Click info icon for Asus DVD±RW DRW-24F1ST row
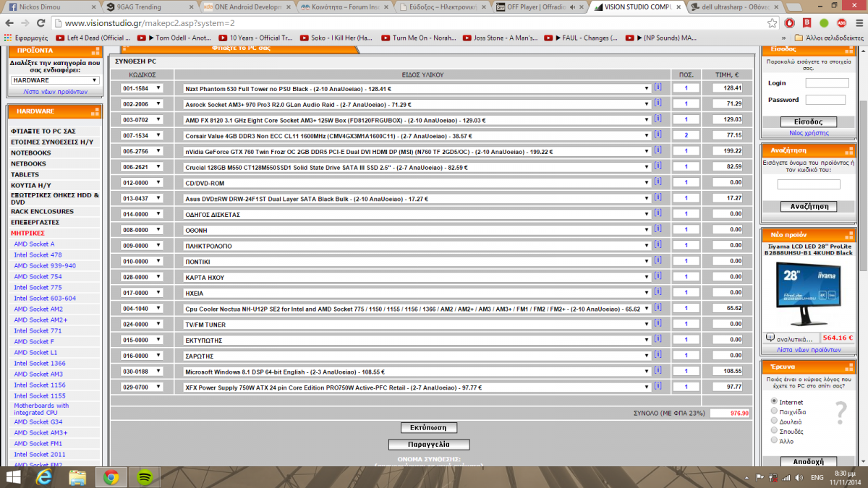Image resolution: width=868 pixels, height=488 pixels. click(658, 197)
